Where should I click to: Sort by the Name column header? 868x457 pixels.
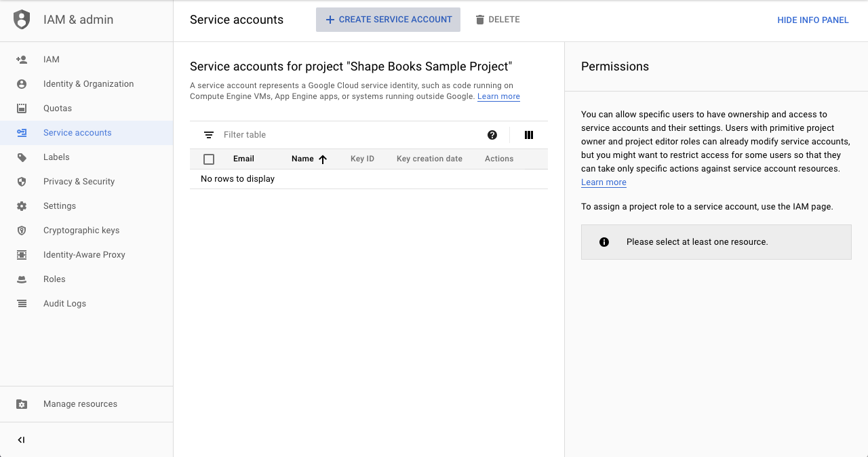(x=302, y=159)
